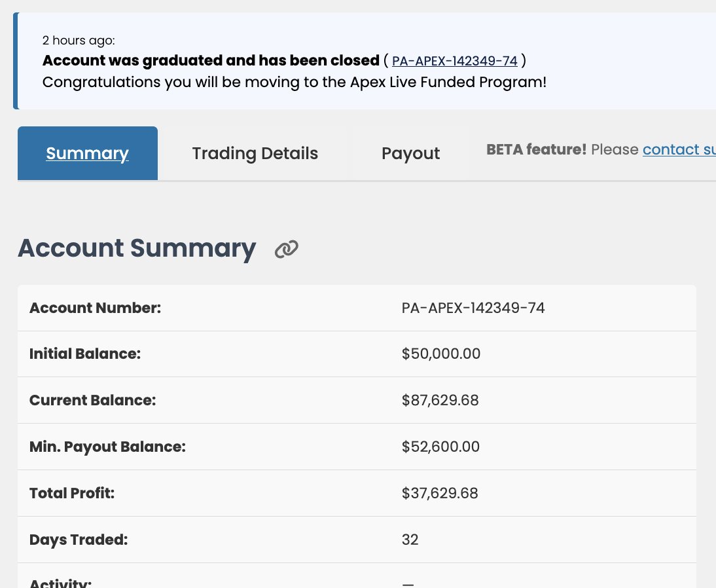Click the Apex Live Funded Program congratulations message

pos(295,83)
